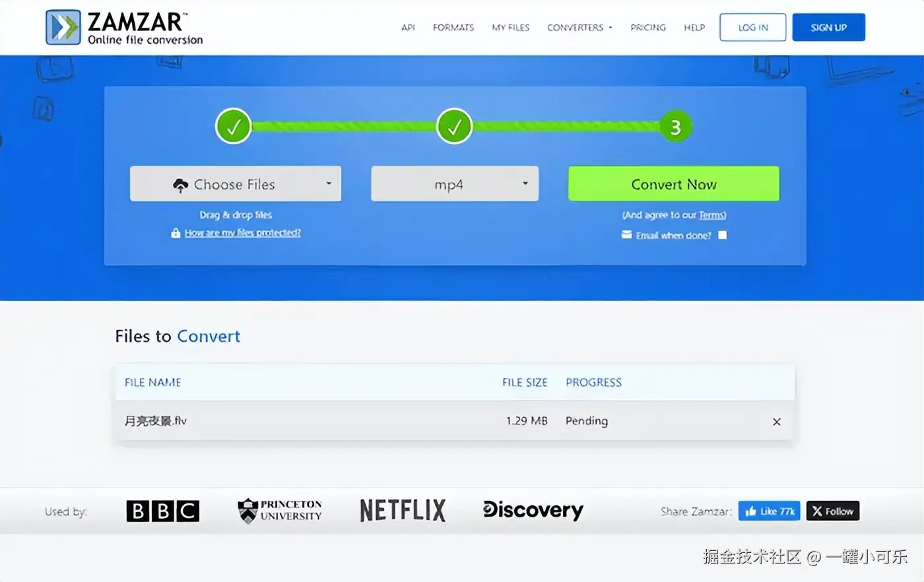Click the FILE SIZE column header
924x582 pixels.
coord(525,382)
